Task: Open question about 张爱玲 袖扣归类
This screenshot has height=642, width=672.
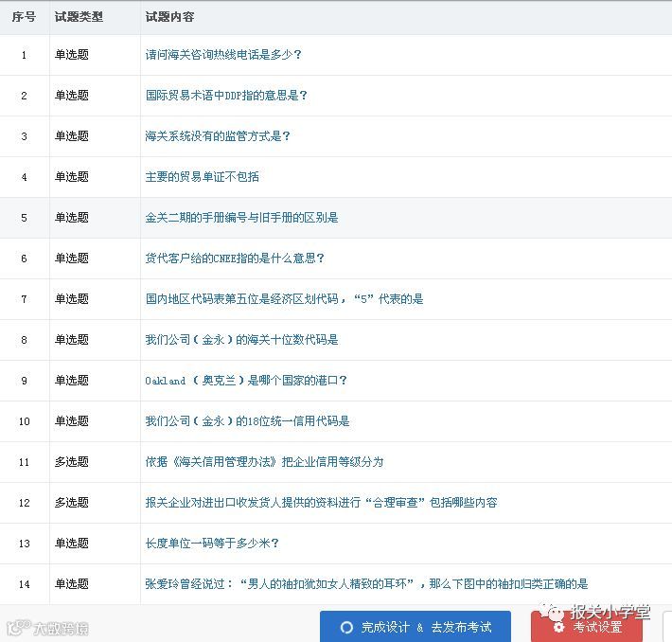Action: tap(366, 584)
